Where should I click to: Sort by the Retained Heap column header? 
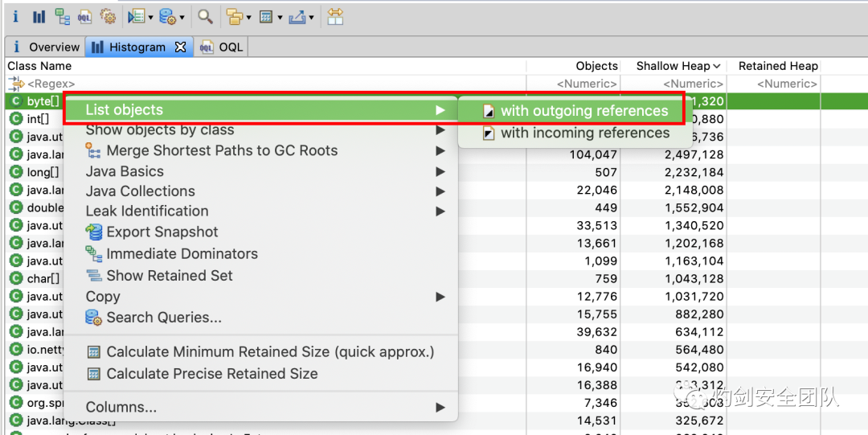tap(778, 66)
